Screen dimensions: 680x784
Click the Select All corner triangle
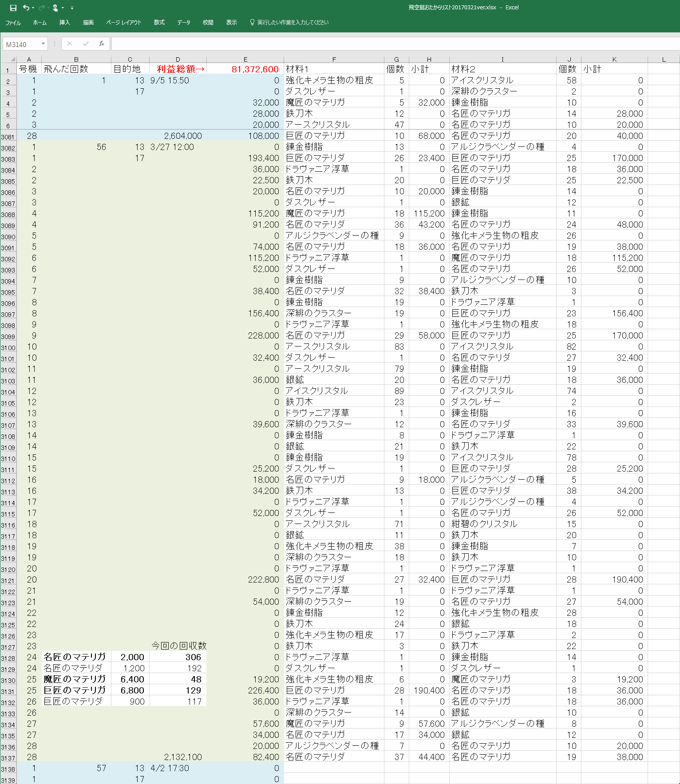coord(12,59)
